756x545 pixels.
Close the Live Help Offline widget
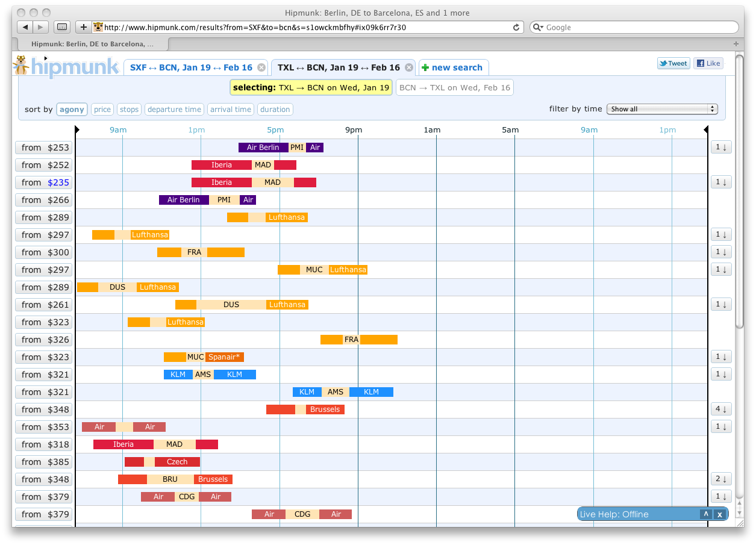pos(719,514)
